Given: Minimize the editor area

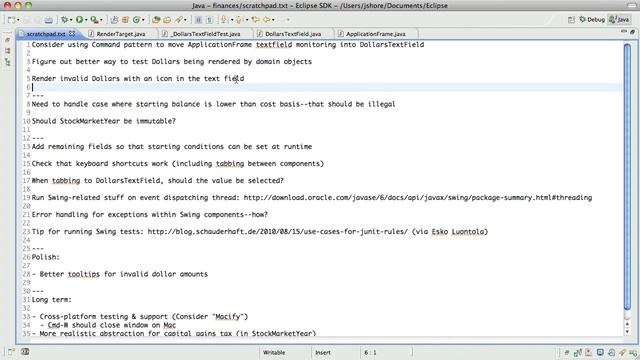Looking at the screenshot, I should pos(624,31).
